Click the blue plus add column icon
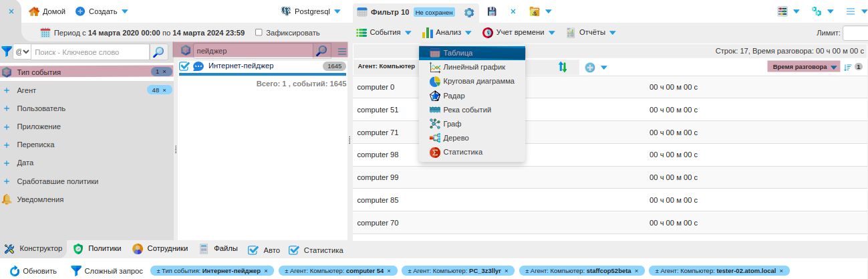 [x=590, y=67]
